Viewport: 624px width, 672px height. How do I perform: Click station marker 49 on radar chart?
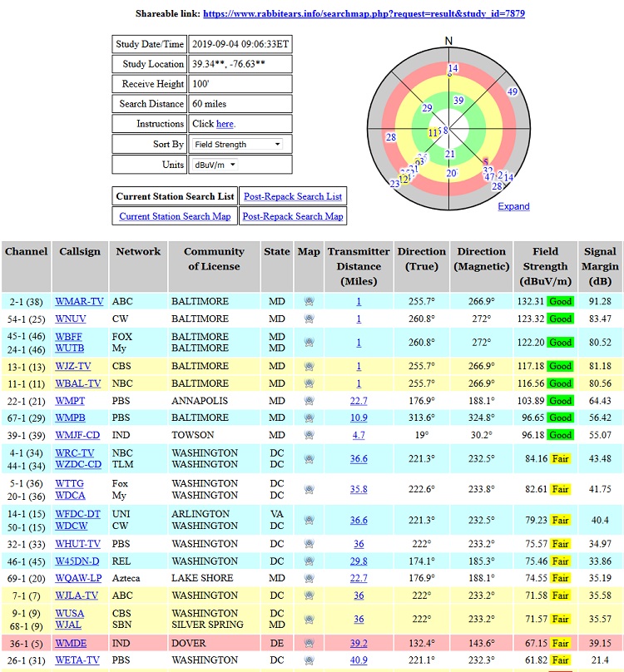(513, 91)
